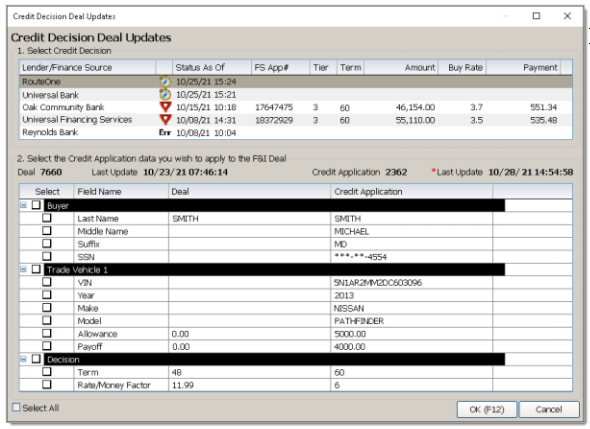Check the Rate/Money Factor checkbox
The width and height of the screenshot is (590, 429).
pyautogui.click(x=47, y=385)
